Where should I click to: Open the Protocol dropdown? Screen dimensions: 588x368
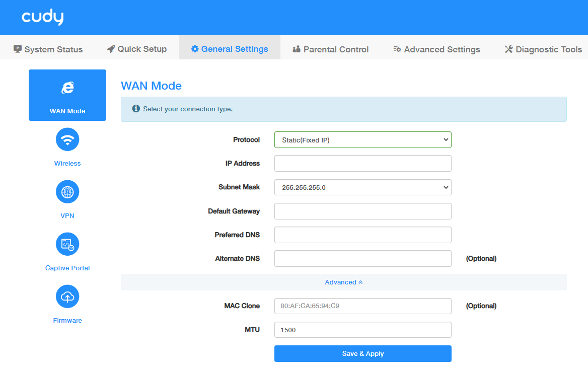tap(362, 140)
